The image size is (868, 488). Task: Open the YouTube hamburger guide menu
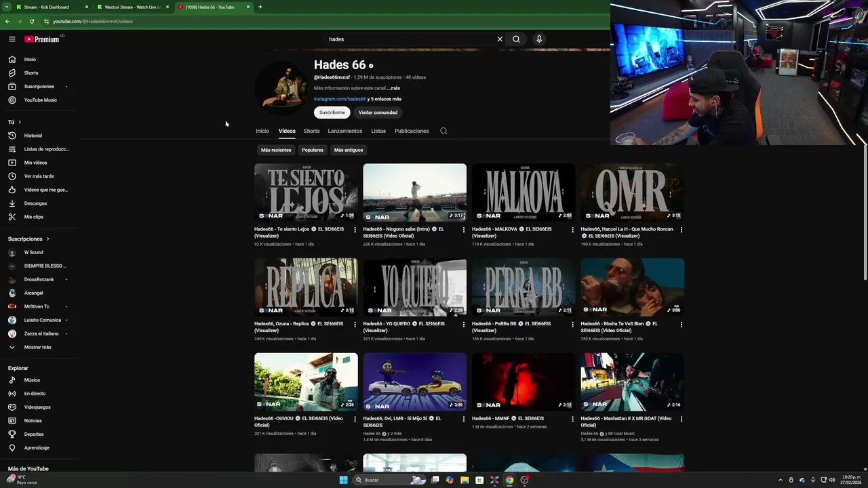12,39
